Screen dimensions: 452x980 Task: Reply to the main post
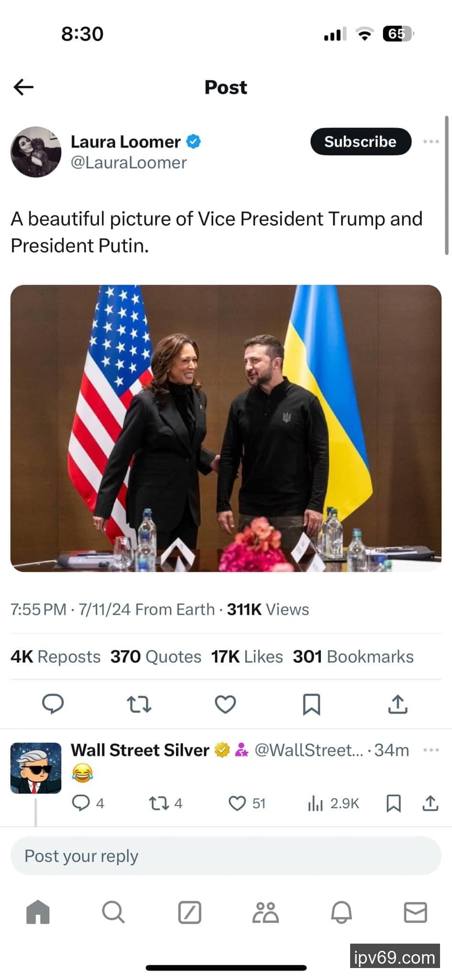(x=53, y=704)
